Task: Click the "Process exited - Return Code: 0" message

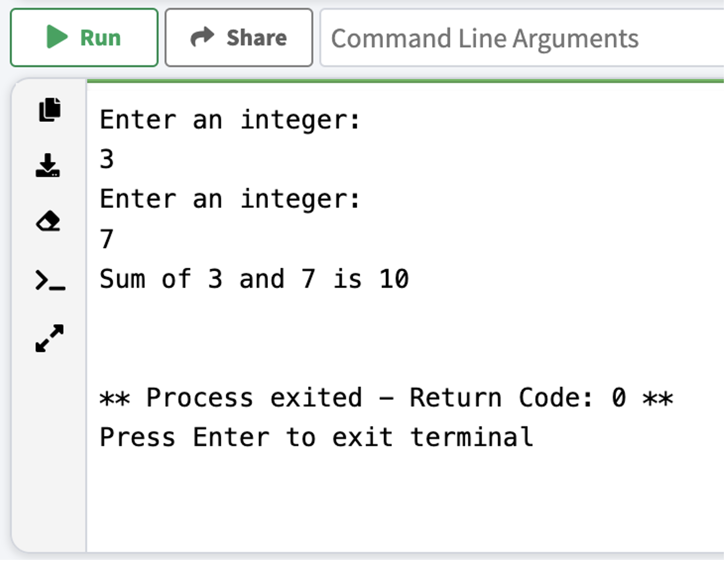Action: (x=386, y=398)
